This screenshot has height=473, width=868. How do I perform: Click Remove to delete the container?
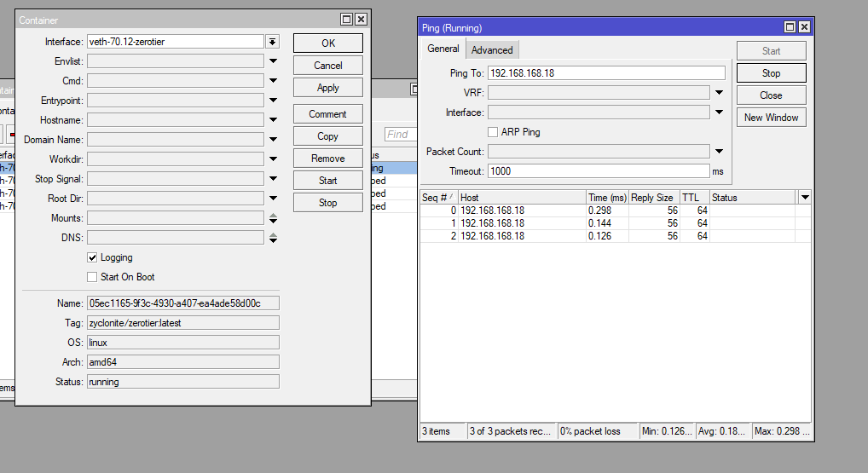(327, 159)
